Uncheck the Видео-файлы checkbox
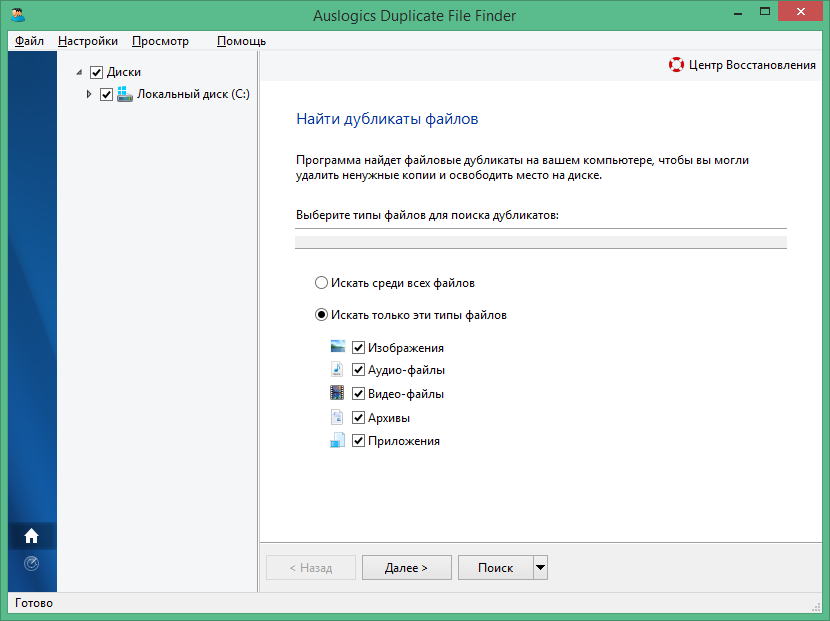830x621 pixels. click(x=358, y=393)
